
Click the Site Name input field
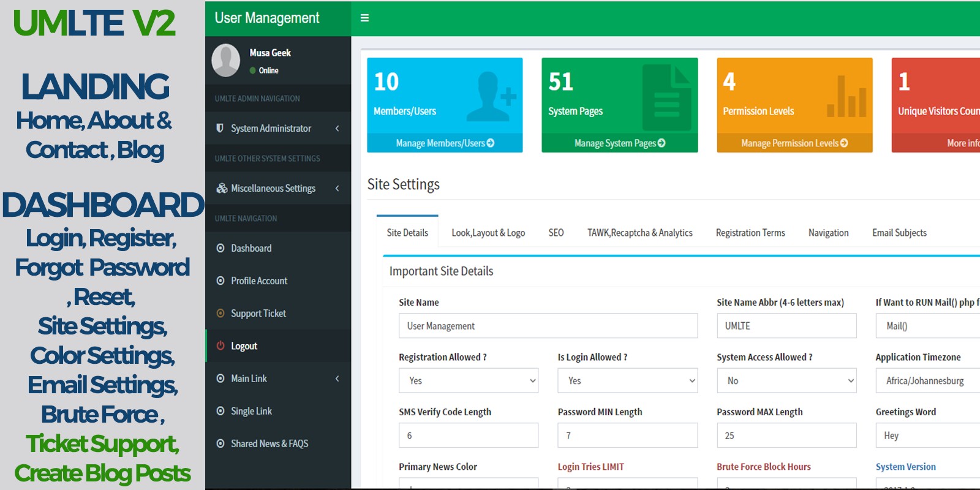pos(548,326)
